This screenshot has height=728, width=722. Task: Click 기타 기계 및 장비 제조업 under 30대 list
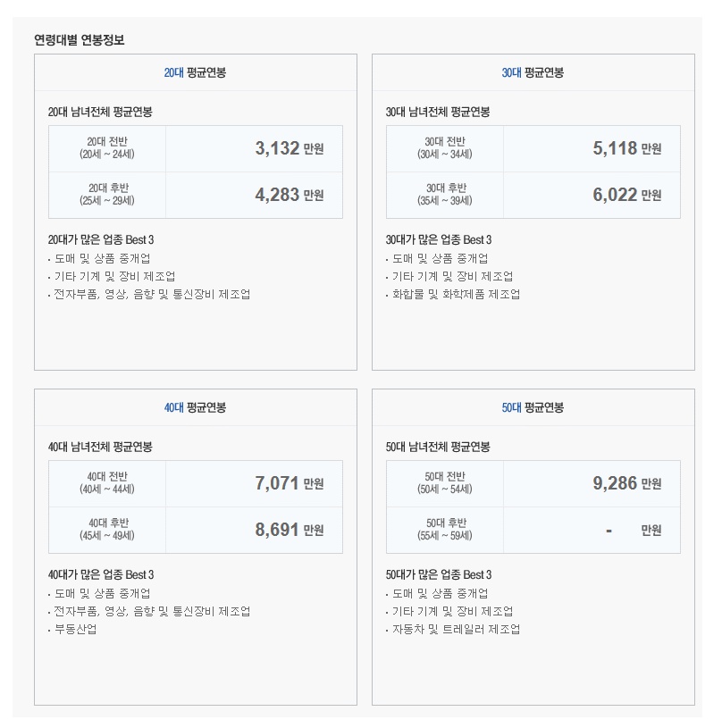coord(453,277)
